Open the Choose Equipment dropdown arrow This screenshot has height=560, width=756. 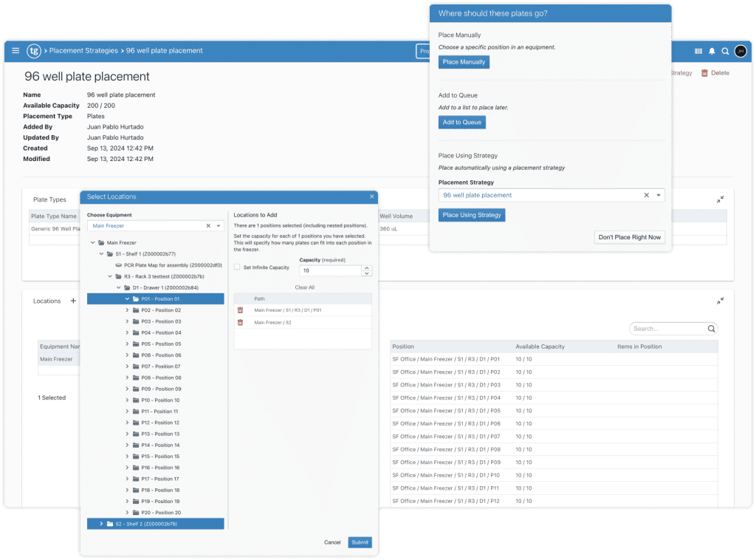point(219,226)
